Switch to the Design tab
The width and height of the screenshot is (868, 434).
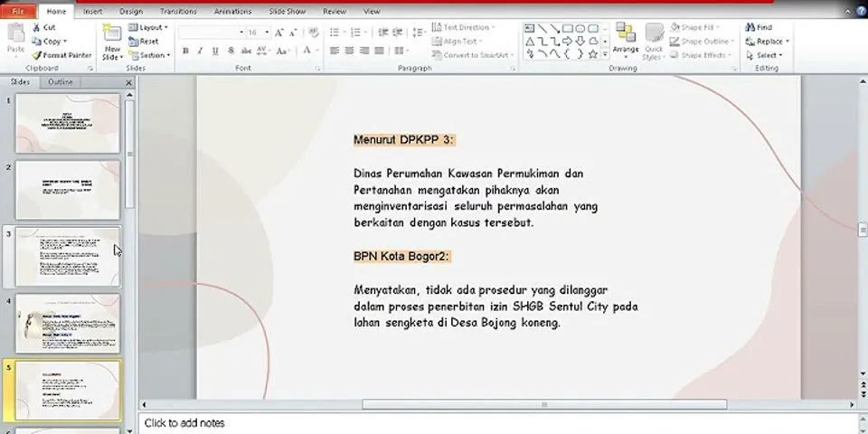pyautogui.click(x=131, y=11)
